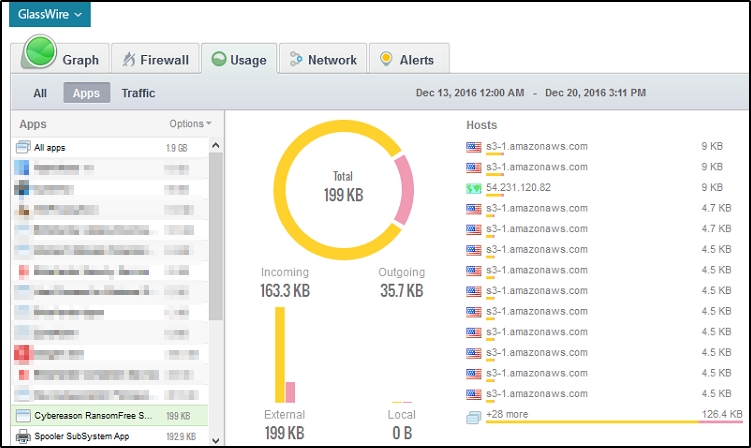The height and width of the screenshot is (448, 751).
Task: Click the green map flag icon for 54.231.120.82
Action: tap(473, 188)
